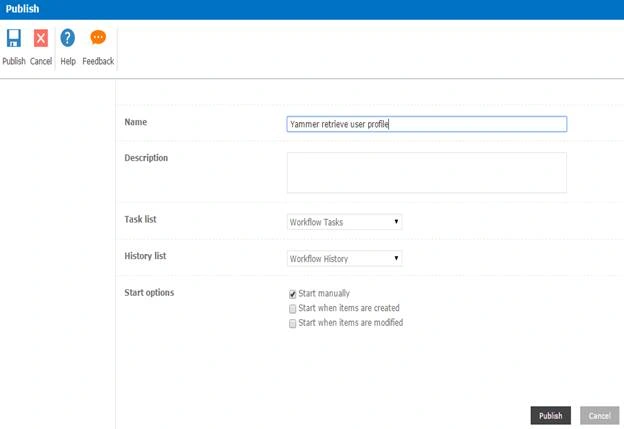Image resolution: width=624 pixels, height=429 pixels.
Task: Click into the Name field with Yammer text
Action: (427, 124)
